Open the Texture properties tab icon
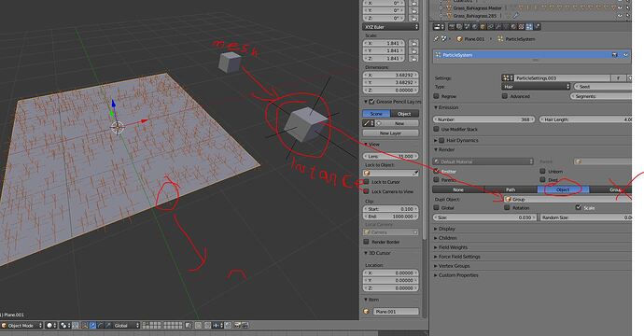This screenshot has width=644, height=336. 521,27
